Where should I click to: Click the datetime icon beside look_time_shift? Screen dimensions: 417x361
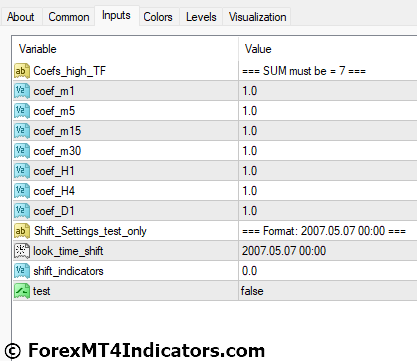22,251
